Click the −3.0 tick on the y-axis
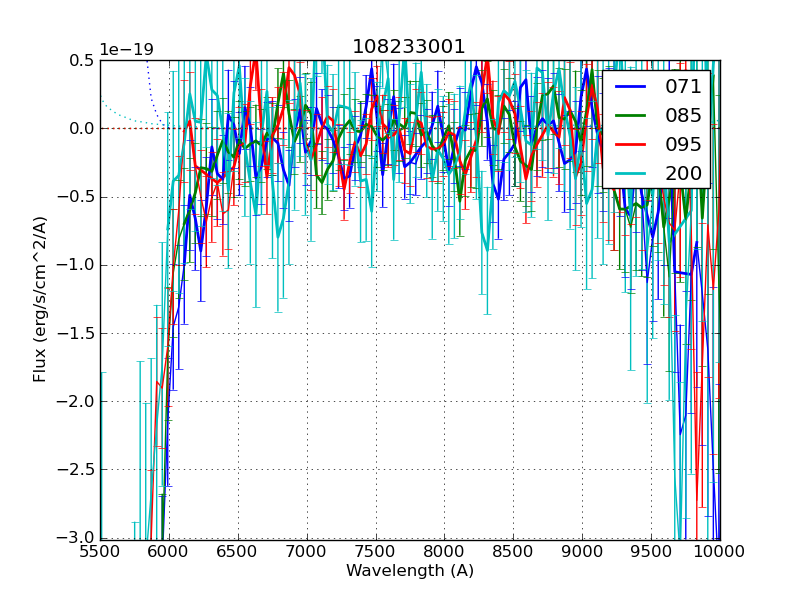The image size is (800, 600). 75,538
